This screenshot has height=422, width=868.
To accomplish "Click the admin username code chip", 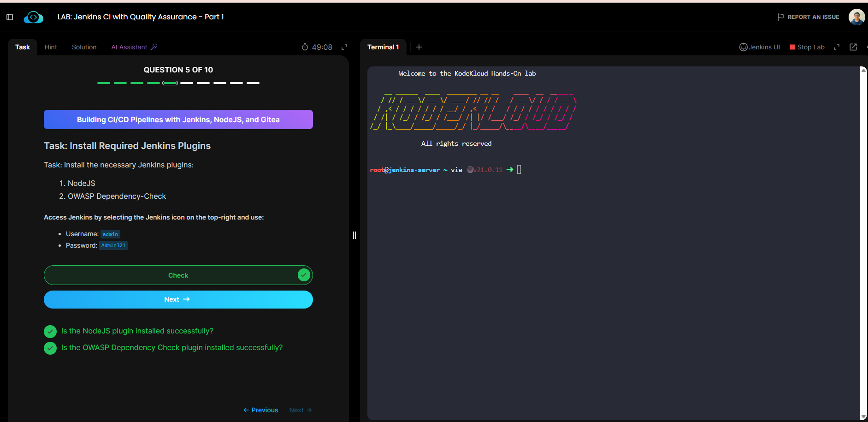I will 110,234.
